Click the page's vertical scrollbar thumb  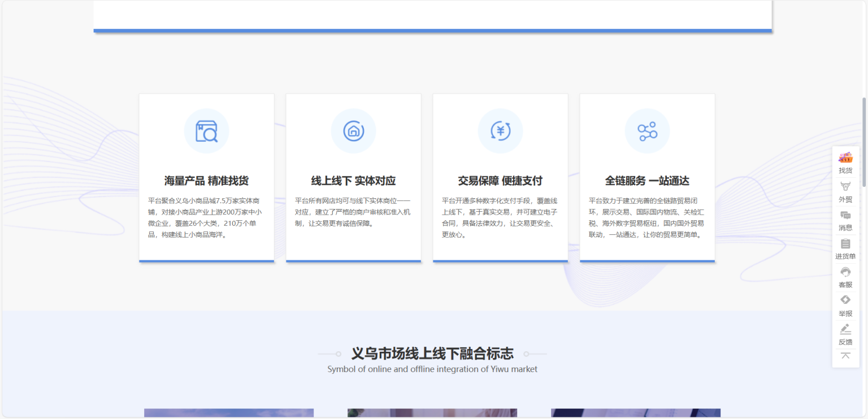coord(863,141)
